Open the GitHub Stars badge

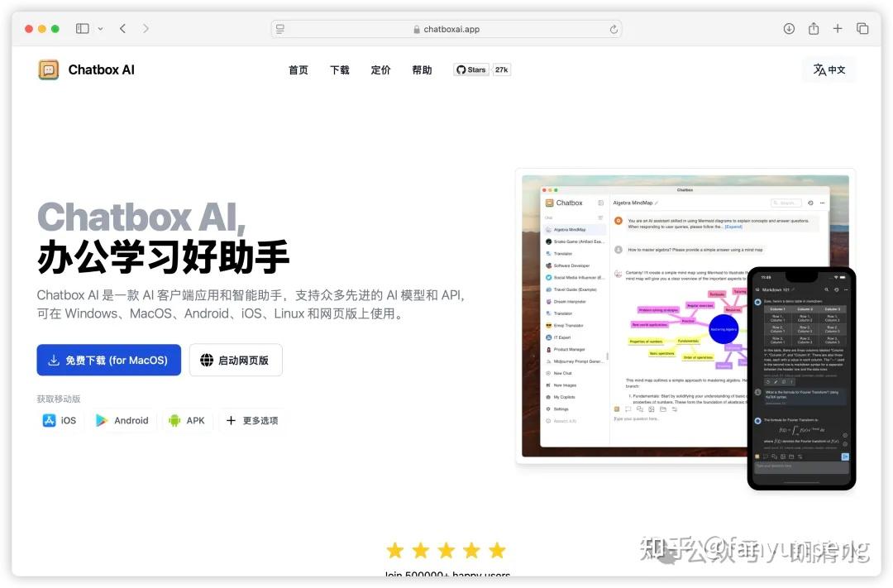482,69
